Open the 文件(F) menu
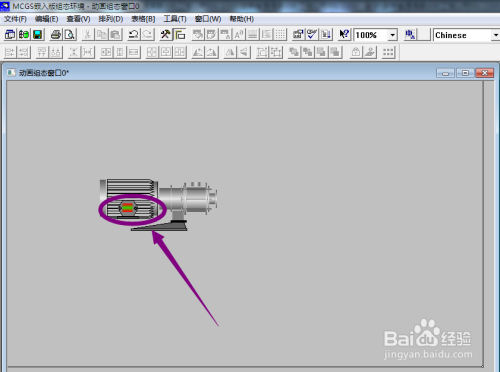This screenshot has height=372, width=500. (15, 19)
